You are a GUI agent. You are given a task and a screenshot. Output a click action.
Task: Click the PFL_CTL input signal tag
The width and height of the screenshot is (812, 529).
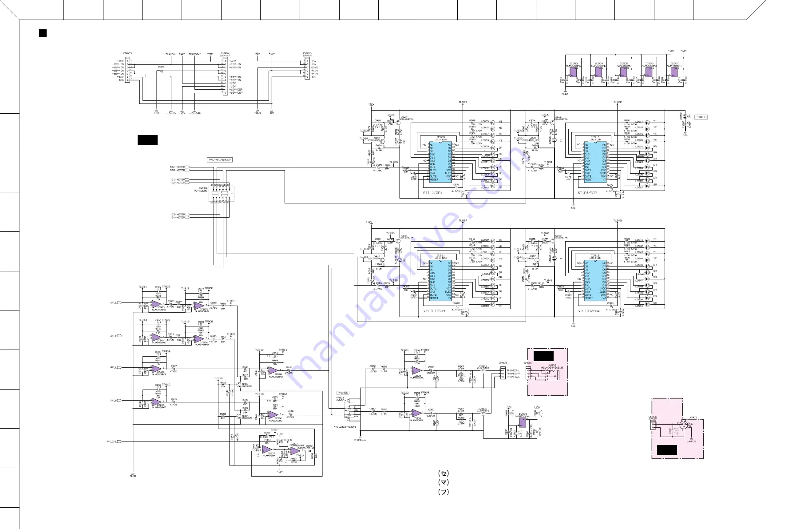[114, 441]
